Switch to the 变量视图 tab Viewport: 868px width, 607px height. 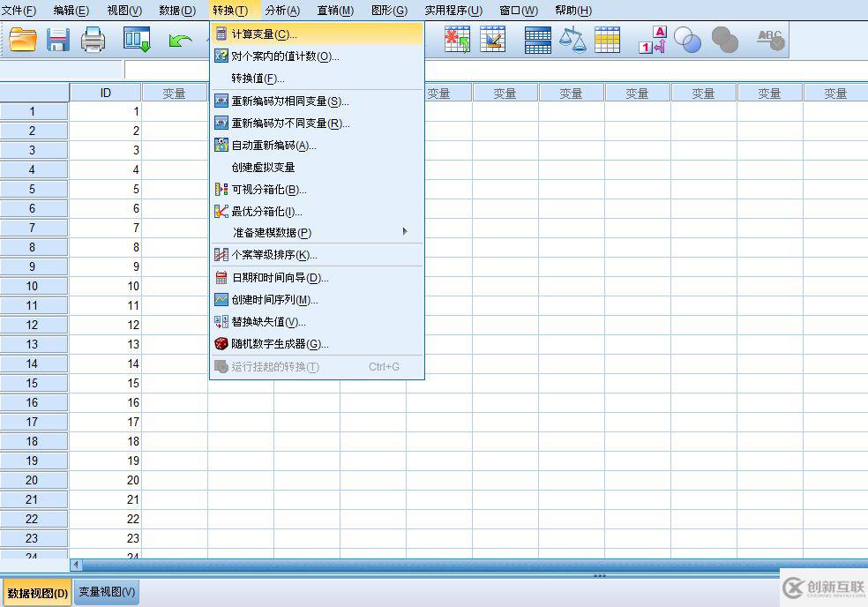(105, 593)
